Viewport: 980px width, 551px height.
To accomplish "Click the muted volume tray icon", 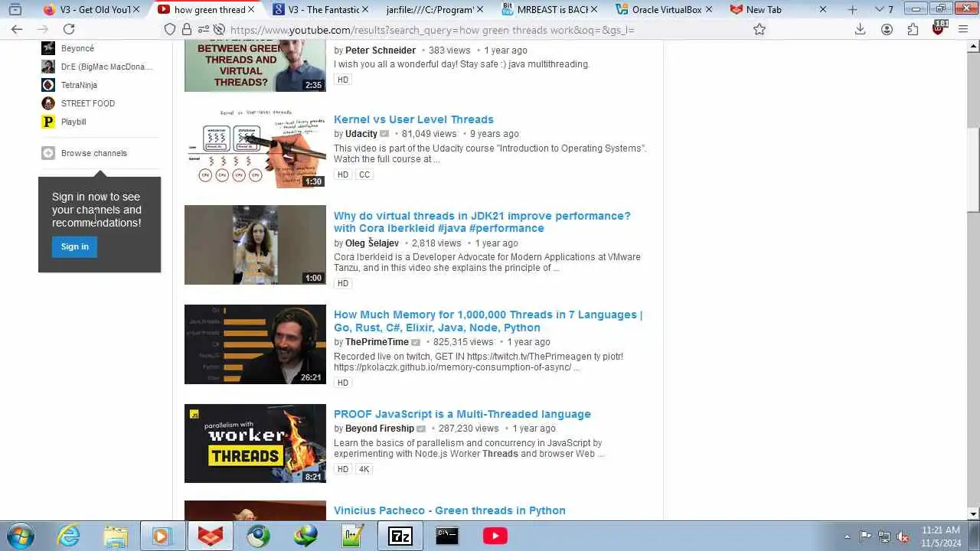I will click(x=903, y=536).
